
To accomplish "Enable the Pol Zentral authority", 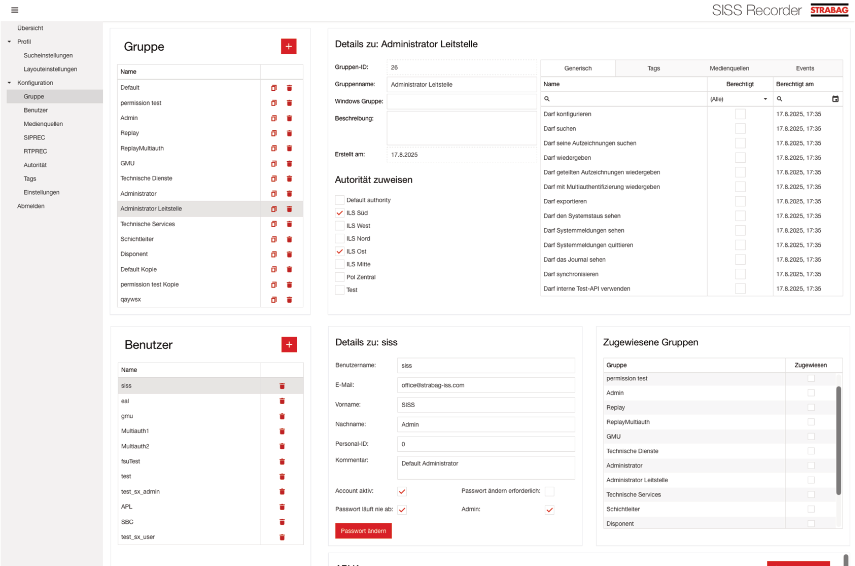I will 340,277.
